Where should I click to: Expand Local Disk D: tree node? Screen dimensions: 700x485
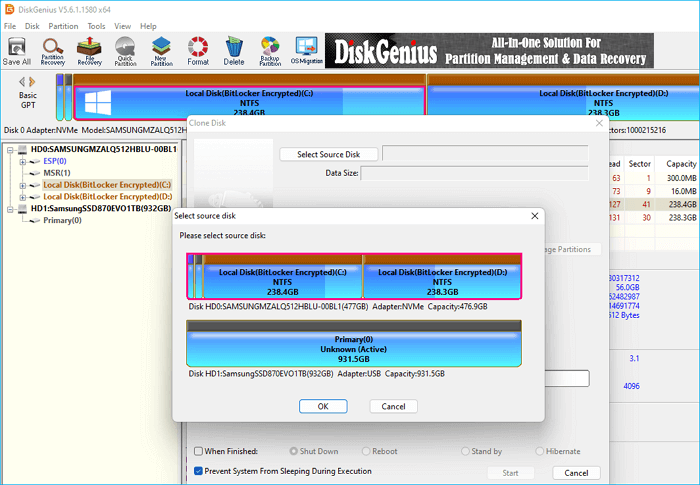pos(22,197)
